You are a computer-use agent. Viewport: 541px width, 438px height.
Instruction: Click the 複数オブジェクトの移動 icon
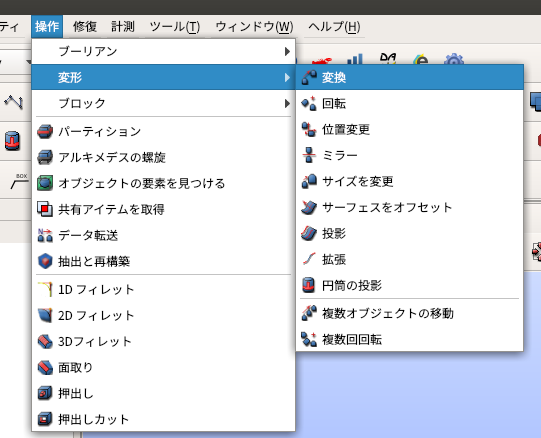(309, 313)
